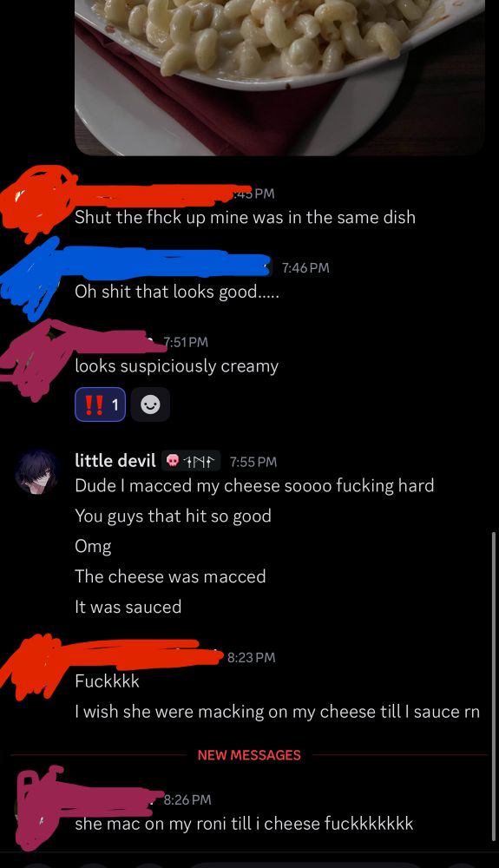Select the 'You guys that hit so good' message
This screenshot has width=499, height=868.
[x=174, y=516]
